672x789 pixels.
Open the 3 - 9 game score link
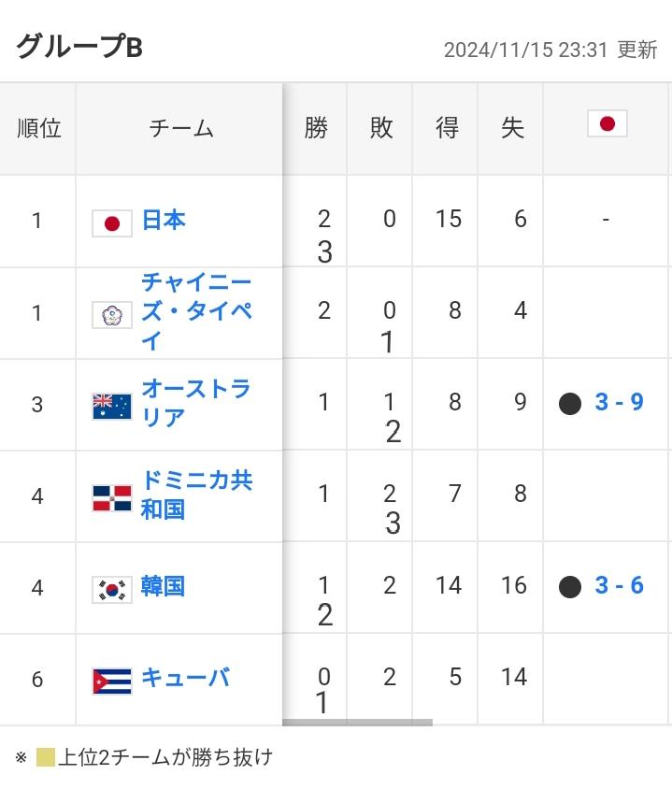[x=619, y=402]
